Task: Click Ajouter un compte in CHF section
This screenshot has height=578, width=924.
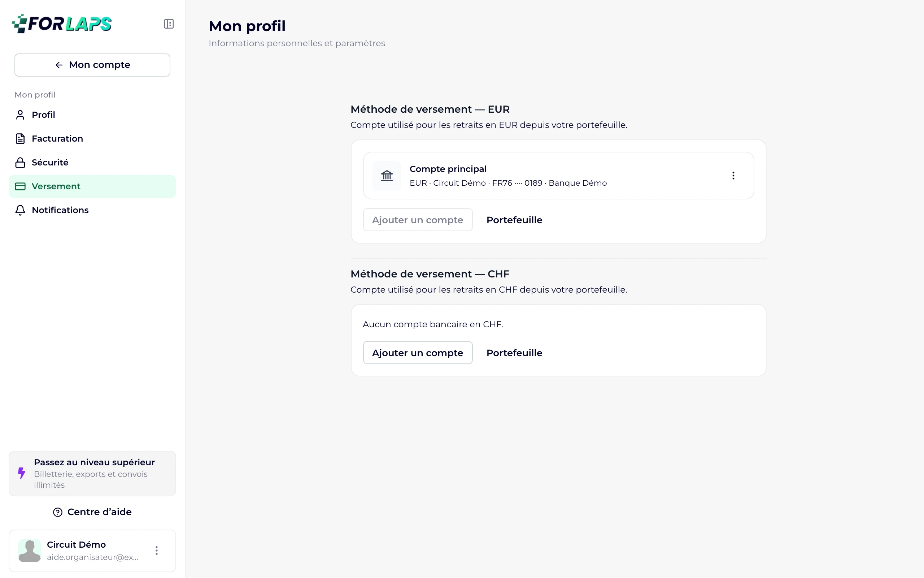Action: [418, 353]
